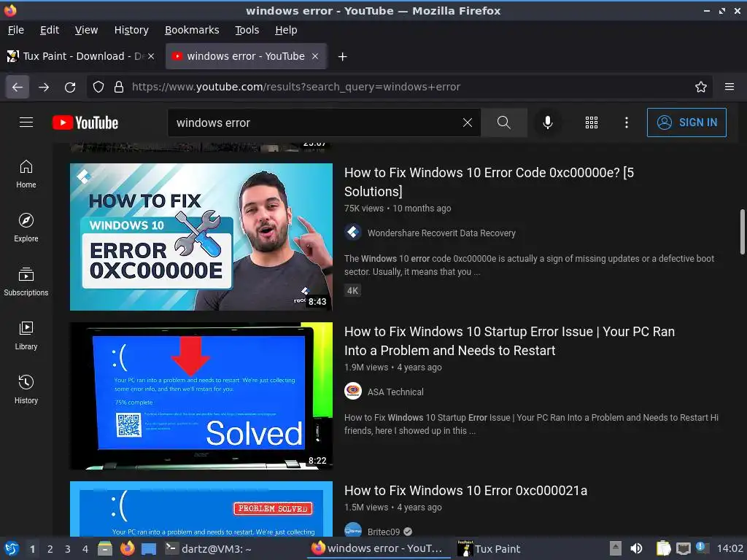Launch Firefox from taskbar quick launcher

(x=127, y=548)
